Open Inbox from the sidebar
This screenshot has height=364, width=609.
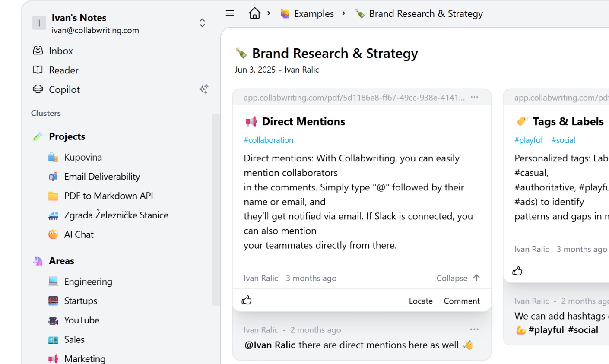(x=60, y=51)
